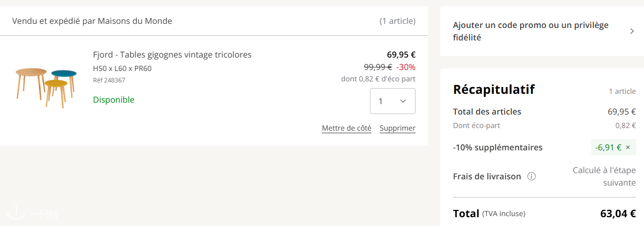Screen dimensions: 644x226
Task: Click the right chevron on the promo code row
Action: point(632,31)
